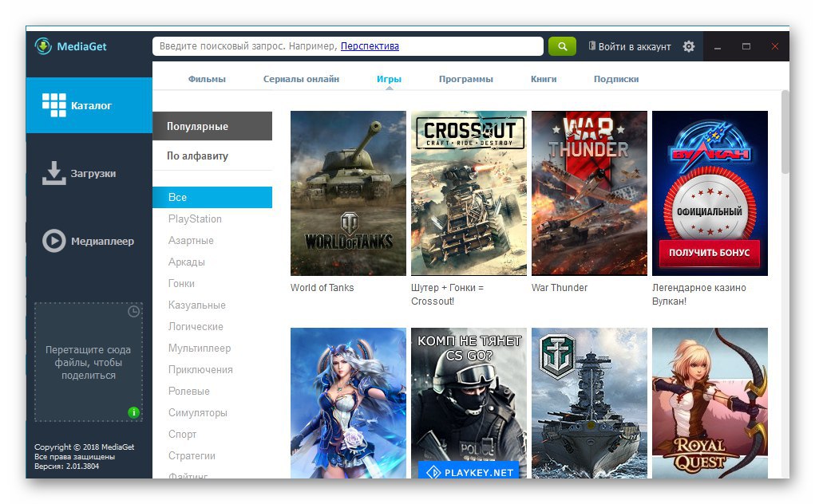
Task: Select the Приключения category
Action: pos(200,369)
